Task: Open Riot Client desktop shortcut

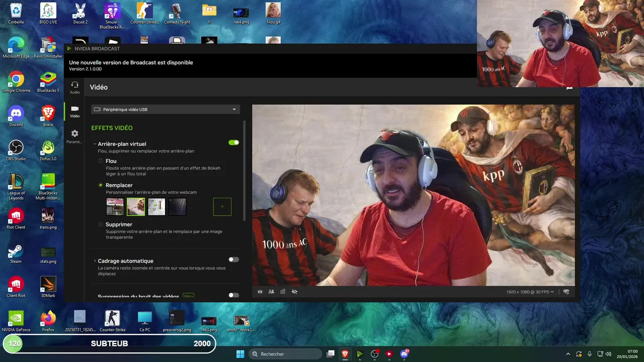Action: (x=16, y=219)
